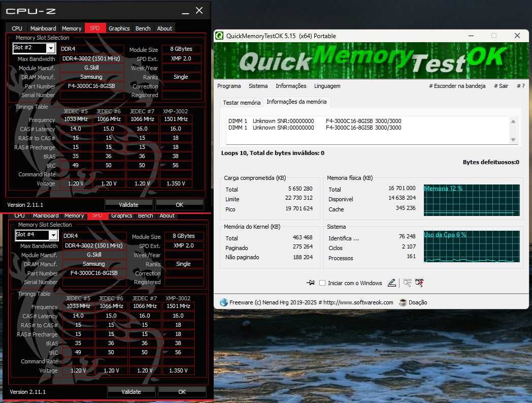Click the G.Skill manufacturer field in lower CPU-Z
The height and width of the screenshot is (403, 532).
point(94,255)
